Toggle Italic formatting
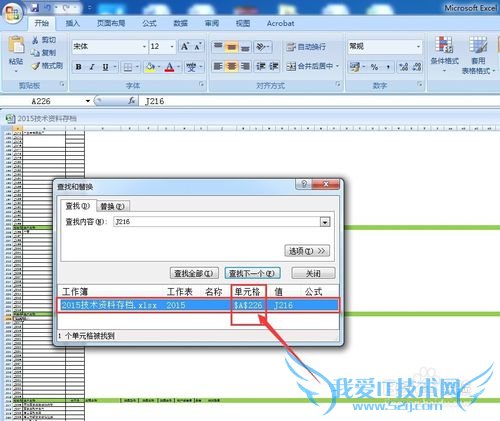 pos(92,67)
